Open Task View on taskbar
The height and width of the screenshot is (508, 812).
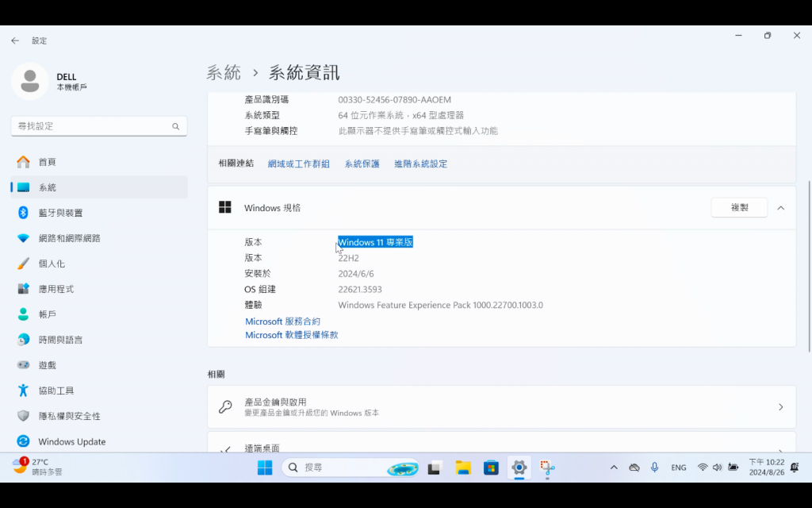click(435, 468)
